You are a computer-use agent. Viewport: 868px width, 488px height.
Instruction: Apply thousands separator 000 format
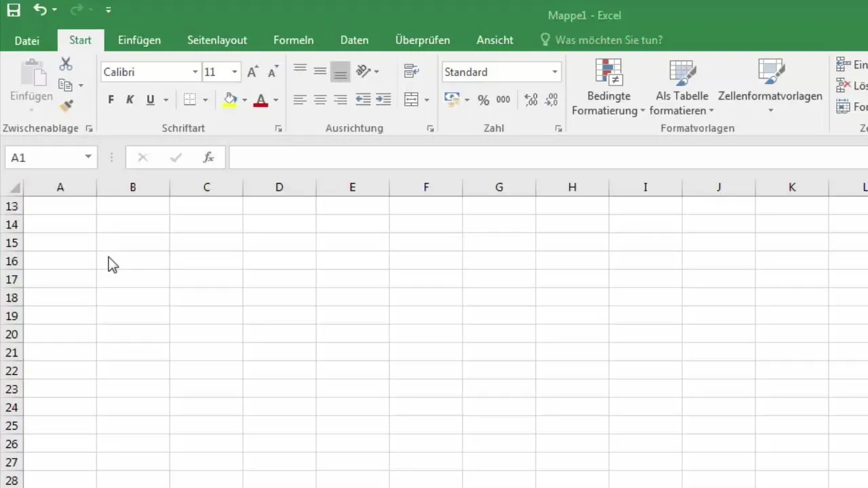(x=503, y=100)
